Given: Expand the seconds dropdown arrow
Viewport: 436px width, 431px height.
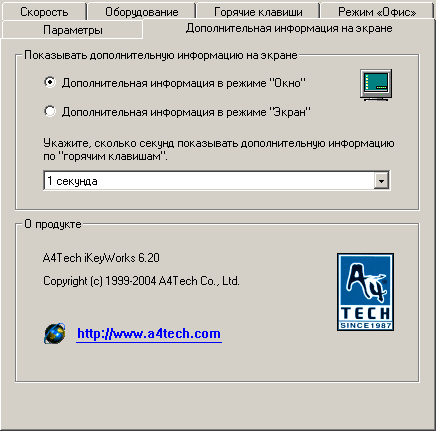Looking at the screenshot, I should (381, 181).
